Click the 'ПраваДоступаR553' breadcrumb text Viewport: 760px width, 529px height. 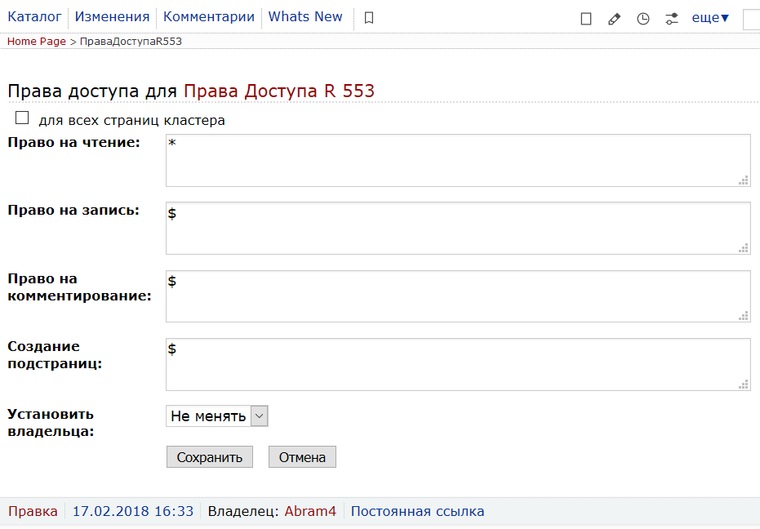131,41
